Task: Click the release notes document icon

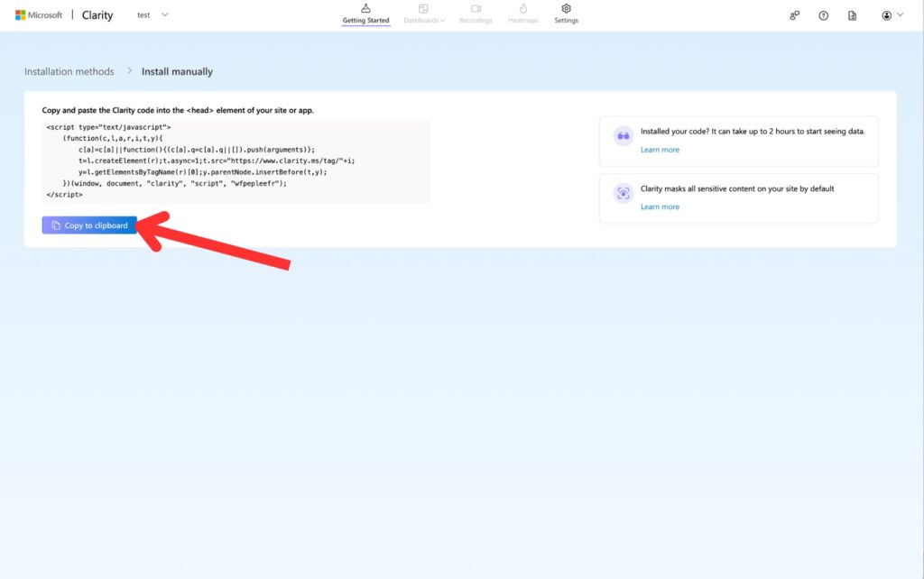Action: tap(852, 15)
